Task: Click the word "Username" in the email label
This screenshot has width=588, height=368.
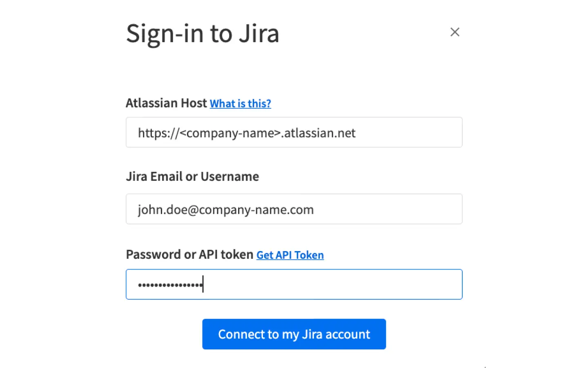Action: pos(229,177)
